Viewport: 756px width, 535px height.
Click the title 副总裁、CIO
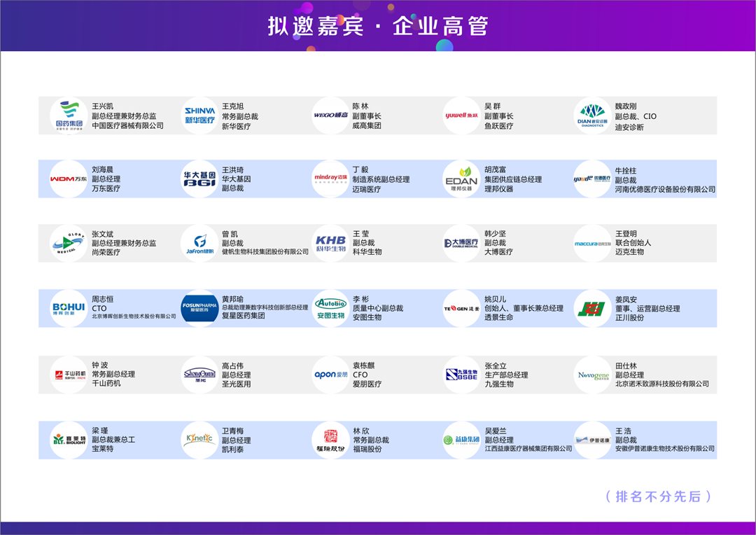(x=636, y=116)
